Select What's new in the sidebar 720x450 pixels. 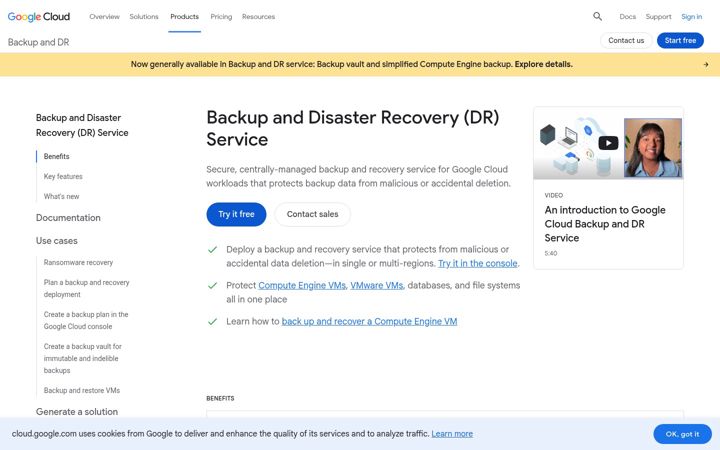click(61, 197)
